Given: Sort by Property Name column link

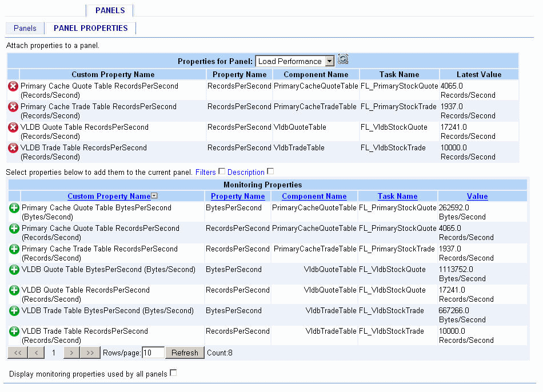Looking at the screenshot, I should coord(238,197).
